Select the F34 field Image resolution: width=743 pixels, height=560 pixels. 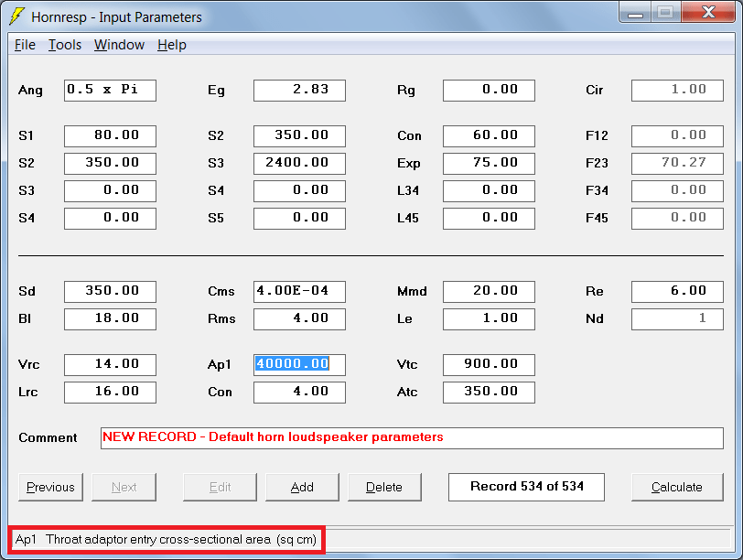pos(678,191)
